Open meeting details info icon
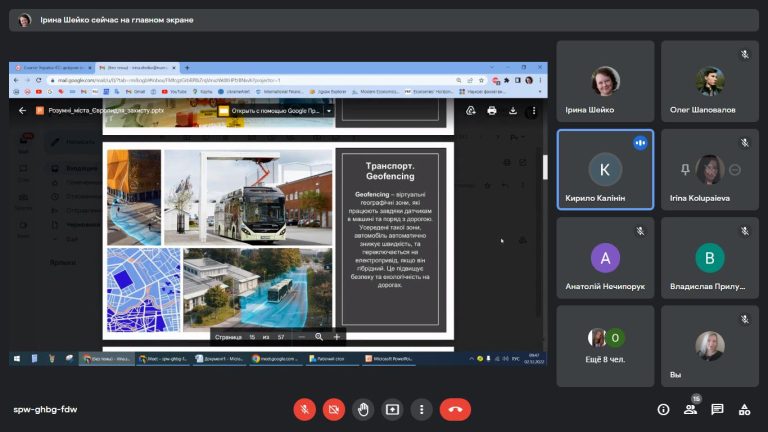 click(x=663, y=409)
